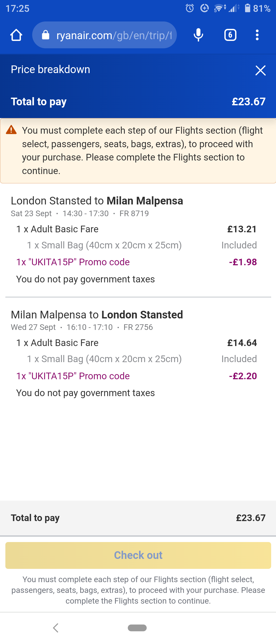Screen dimensions: 276x644
Task: Tap the alarm icon in status bar
Action: tap(190, 8)
